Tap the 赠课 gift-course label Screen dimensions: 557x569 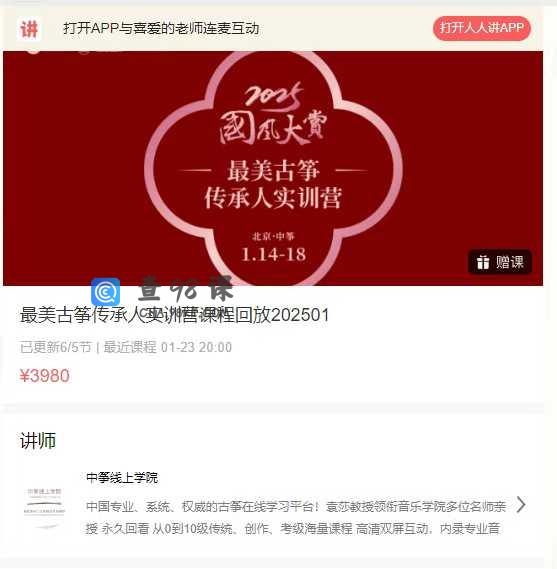[510, 262]
